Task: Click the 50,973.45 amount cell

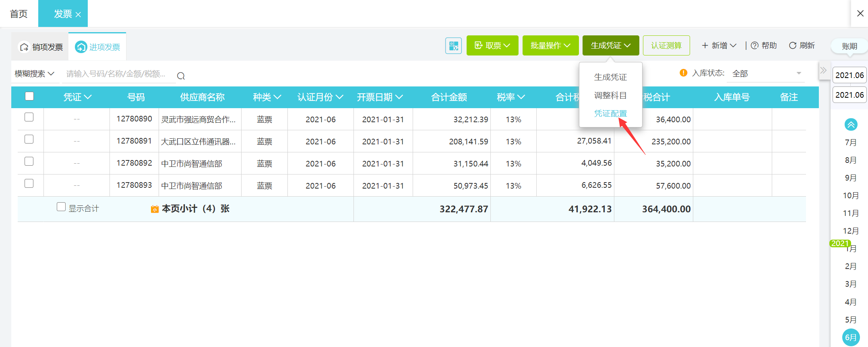Action: point(471,186)
